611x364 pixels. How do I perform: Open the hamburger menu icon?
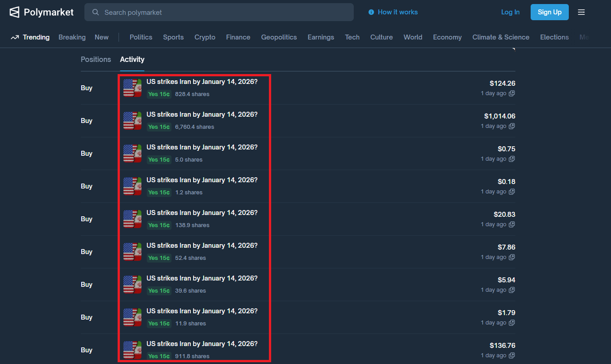pos(581,12)
